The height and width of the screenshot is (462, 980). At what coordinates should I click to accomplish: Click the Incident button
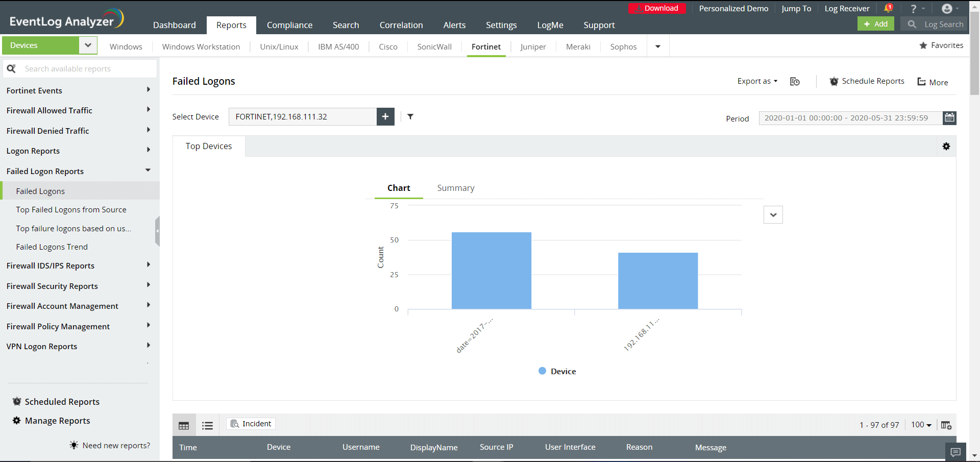click(251, 424)
